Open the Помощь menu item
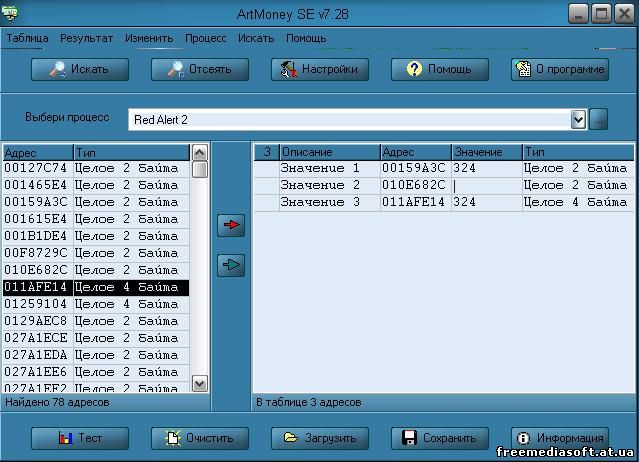The width and height of the screenshot is (639, 462). tap(306, 38)
